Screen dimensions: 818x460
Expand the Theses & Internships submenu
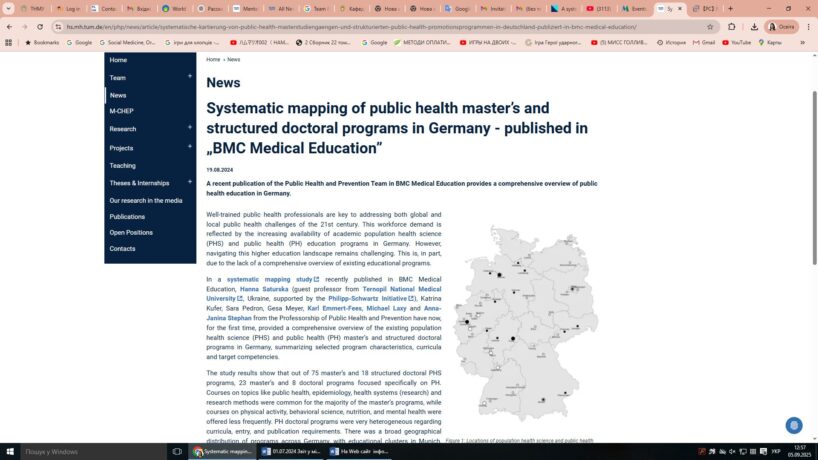coord(190,182)
